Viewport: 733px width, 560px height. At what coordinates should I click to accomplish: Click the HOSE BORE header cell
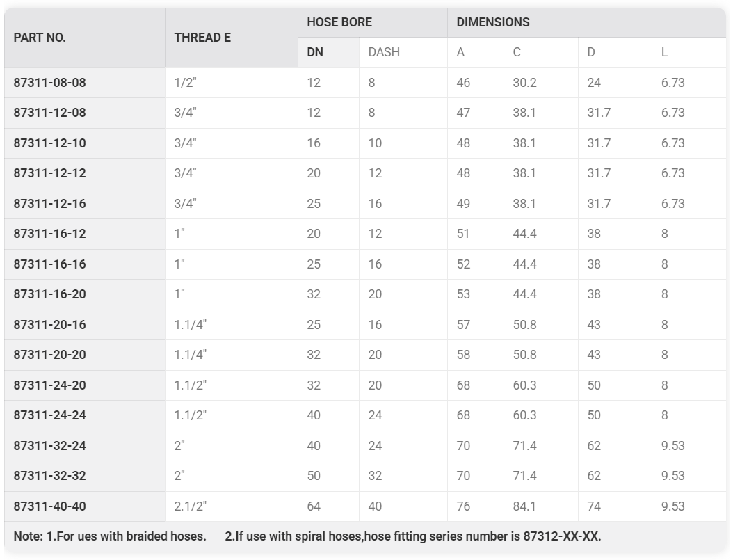373,22
